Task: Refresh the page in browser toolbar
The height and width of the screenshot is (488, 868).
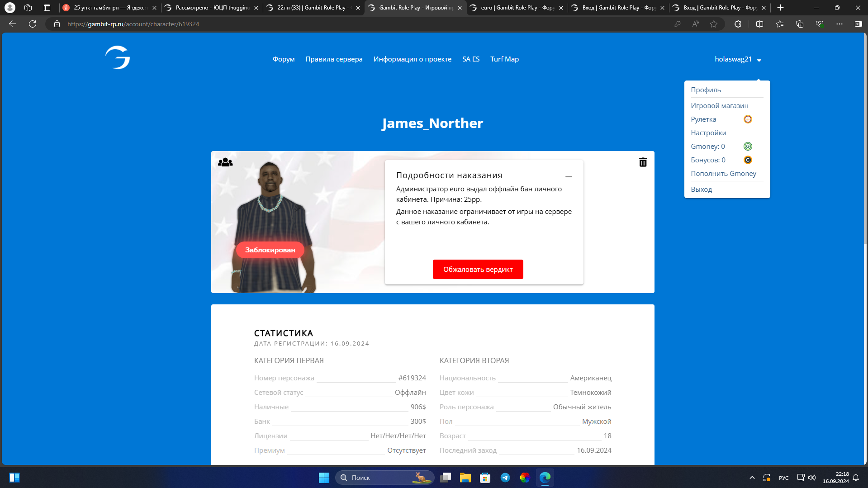Action: tap(33, 24)
